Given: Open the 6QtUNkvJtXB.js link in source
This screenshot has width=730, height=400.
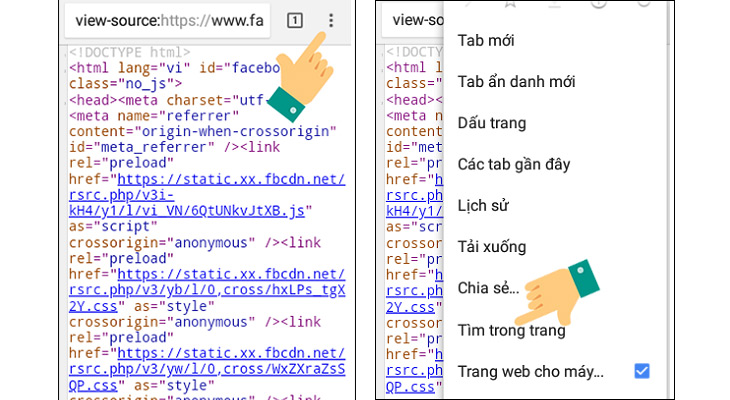Looking at the screenshot, I should click(207, 195).
